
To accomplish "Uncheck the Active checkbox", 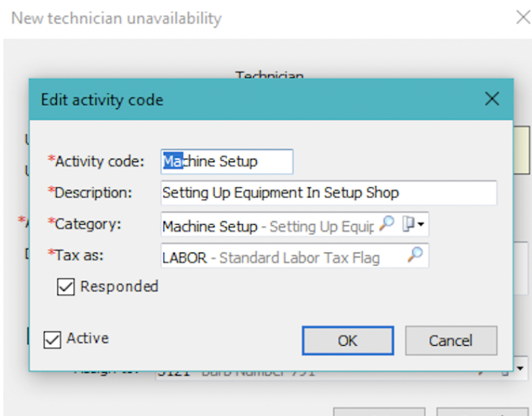I will click(52, 340).
